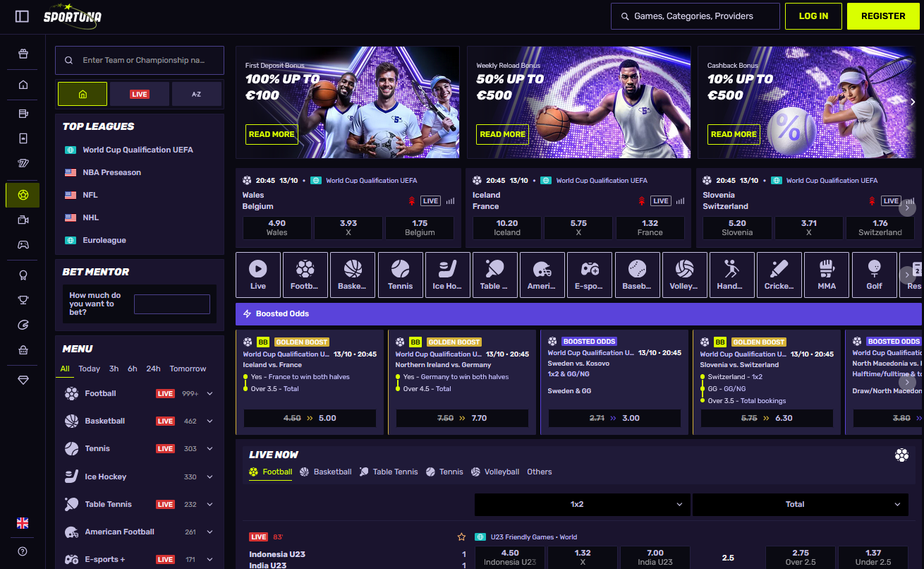Screen dimensions: 924x569
Task: Favorite the Indonesia U23 match with star
Action: [461, 537]
